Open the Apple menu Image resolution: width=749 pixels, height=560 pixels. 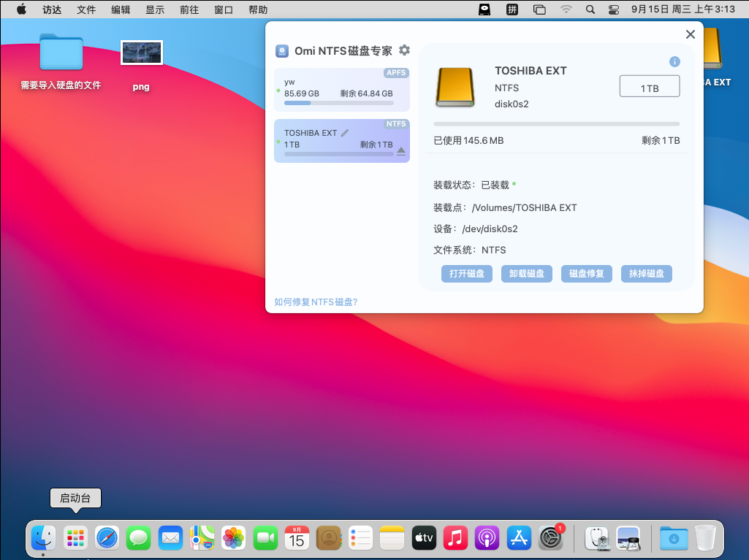(x=21, y=9)
